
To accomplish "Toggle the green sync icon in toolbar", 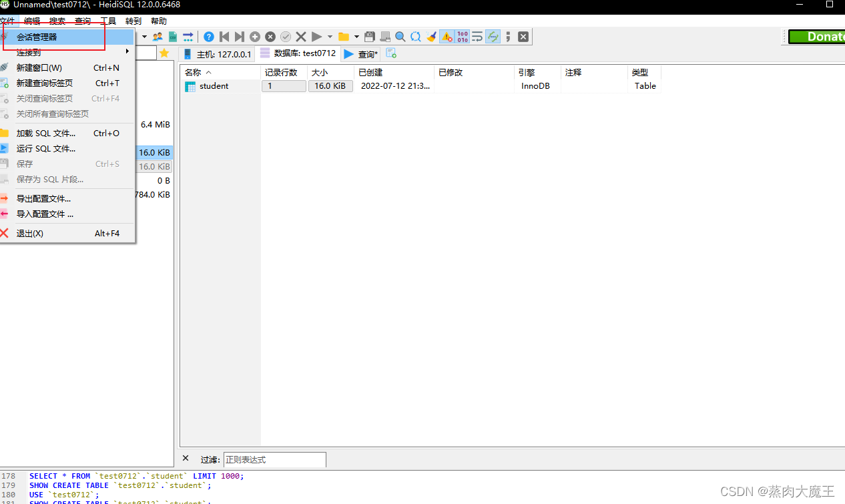I will (493, 37).
